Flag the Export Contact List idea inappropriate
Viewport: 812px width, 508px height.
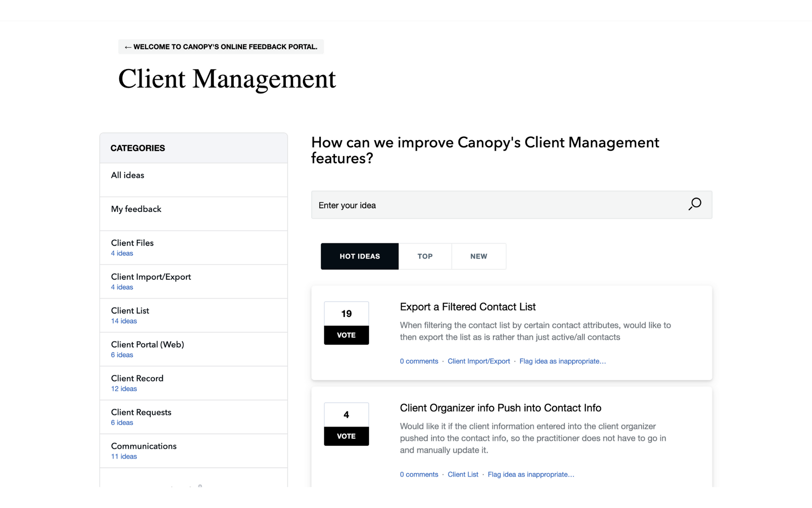point(562,361)
